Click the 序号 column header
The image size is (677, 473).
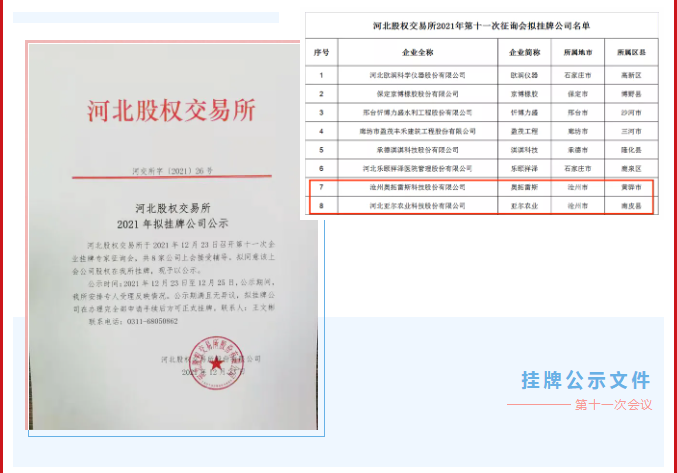coord(321,53)
